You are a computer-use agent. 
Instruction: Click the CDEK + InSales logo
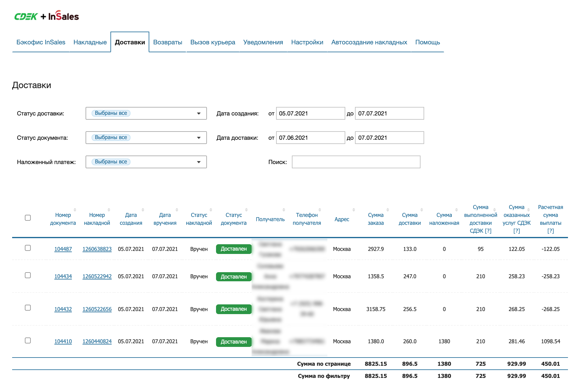pos(47,16)
